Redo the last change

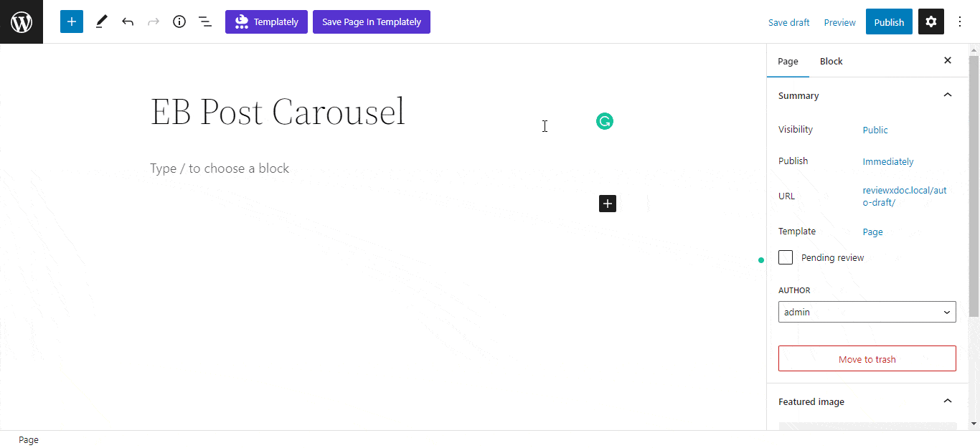coord(154,22)
